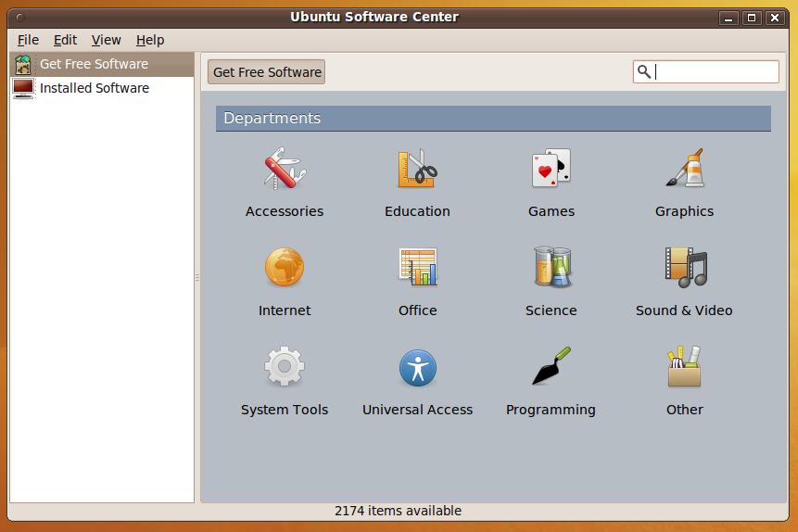This screenshot has height=532, width=798.
Task: Open the Graphics paintbrush icon
Action: (x=684, y=171)
